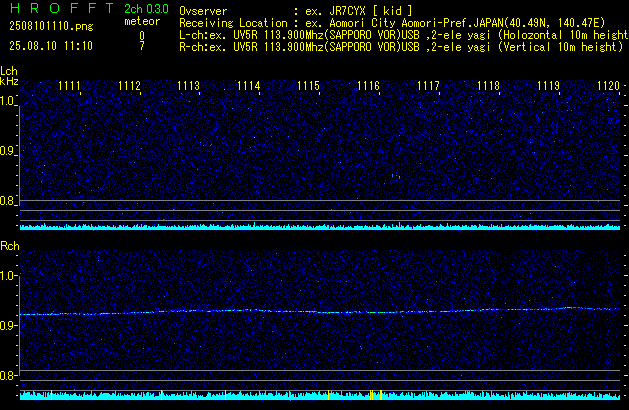Image resolution: width=629 pixels, height=410 pixels.
Task: Click the Rch '0.9' frequency axis label
Action: 7,326
